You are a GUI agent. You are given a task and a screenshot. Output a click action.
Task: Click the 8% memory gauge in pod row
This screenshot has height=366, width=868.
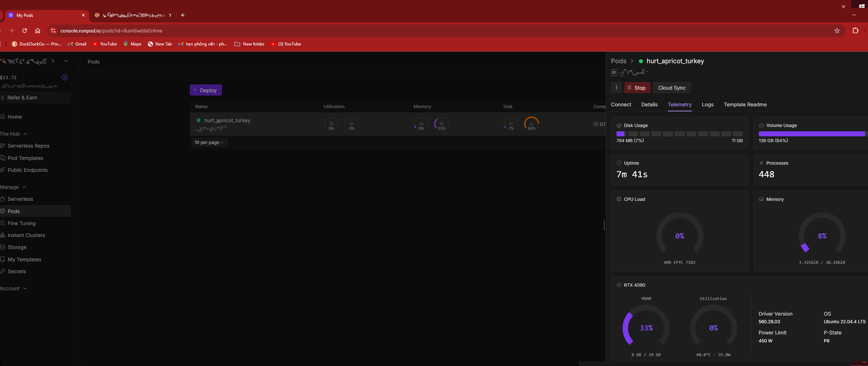click(421, 124)
